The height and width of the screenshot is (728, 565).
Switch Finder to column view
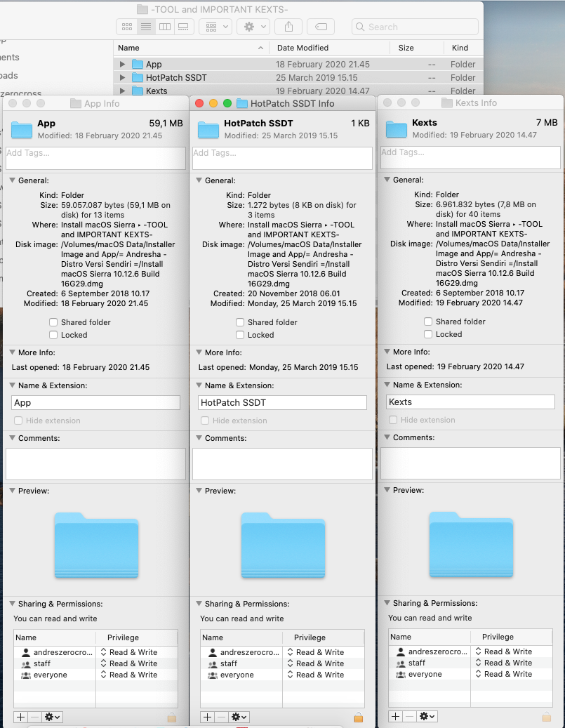point(165,27)
